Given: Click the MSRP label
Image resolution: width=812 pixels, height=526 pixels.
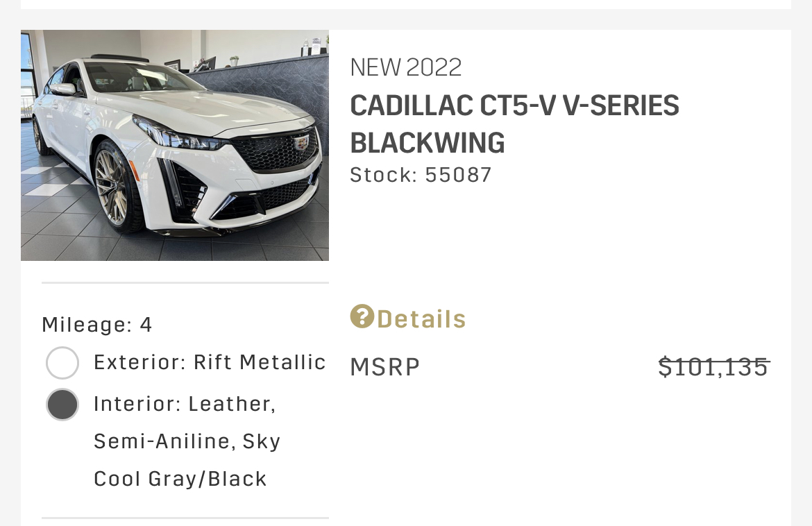Looking at the screenshot, I should [x=384, y=367].
